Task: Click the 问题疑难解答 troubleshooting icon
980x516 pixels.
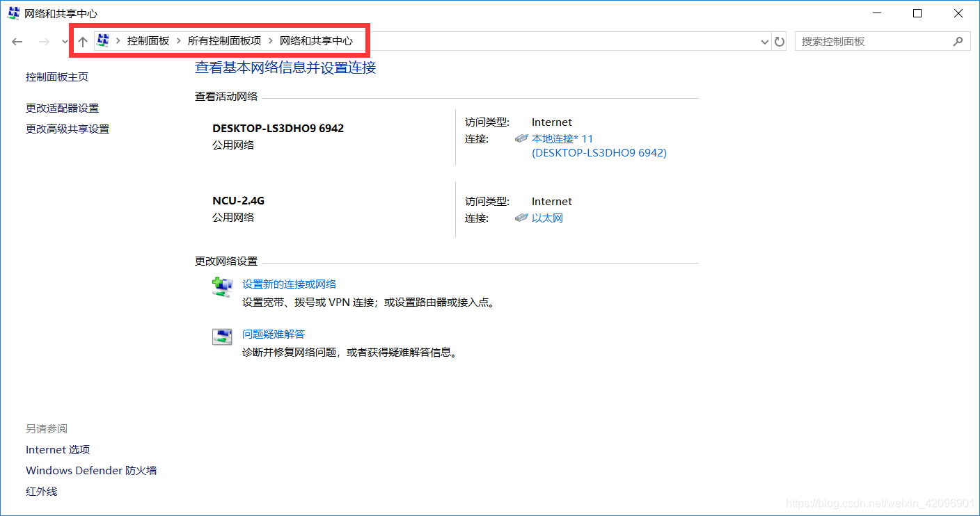Action: 222,336
